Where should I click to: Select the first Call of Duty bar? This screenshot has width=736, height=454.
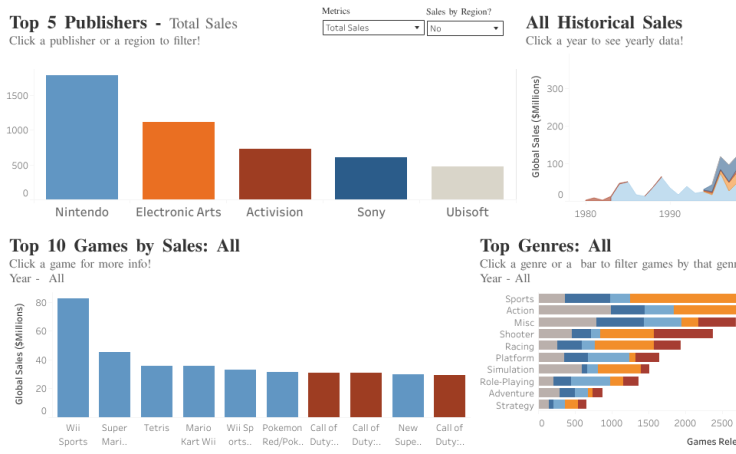click(324, 394)
